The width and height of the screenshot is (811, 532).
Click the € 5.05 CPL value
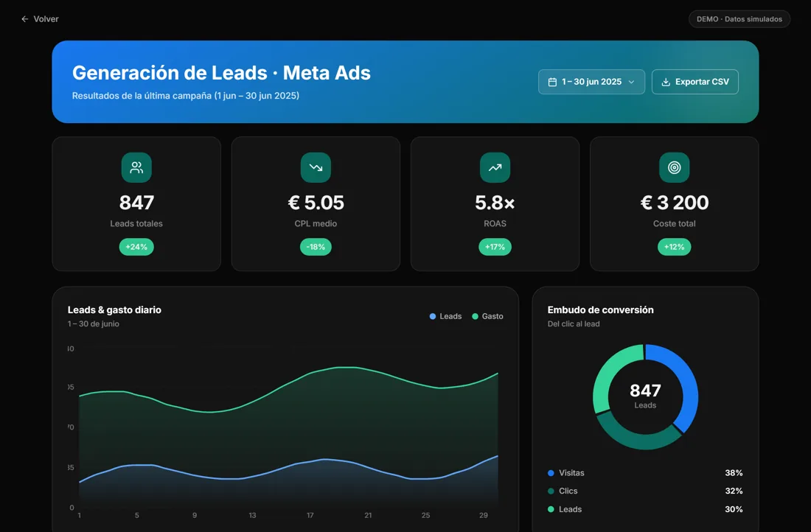click(x=316, y=202)
